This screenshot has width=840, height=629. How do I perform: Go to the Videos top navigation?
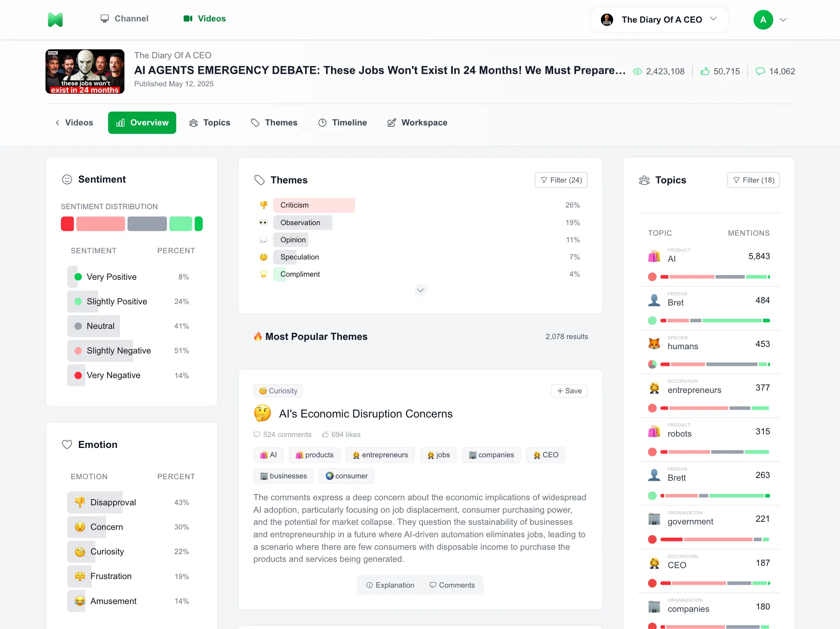tap(205, 19)
